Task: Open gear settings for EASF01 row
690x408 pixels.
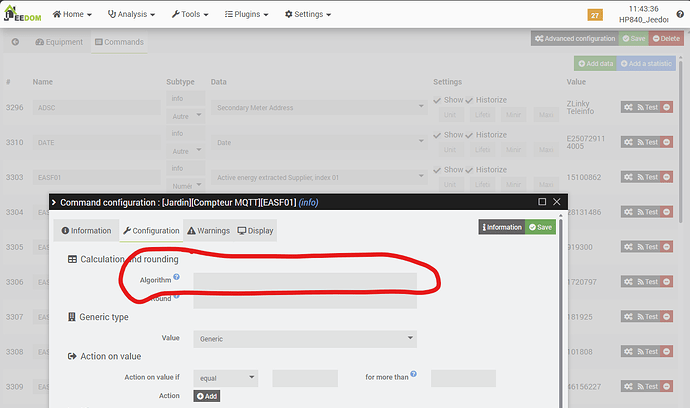Action: pyautogui.click(x=628, y=177)
